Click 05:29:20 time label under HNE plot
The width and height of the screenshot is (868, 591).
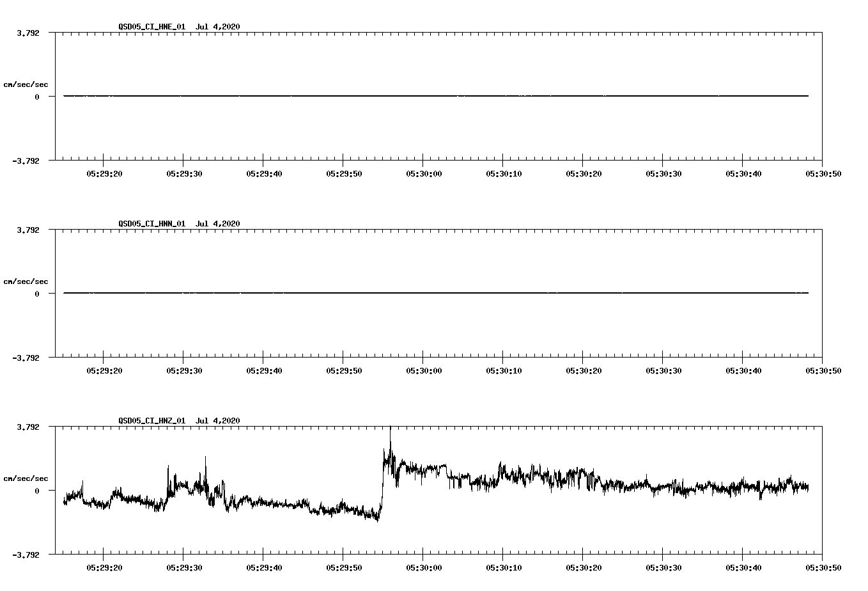point(105,173)
